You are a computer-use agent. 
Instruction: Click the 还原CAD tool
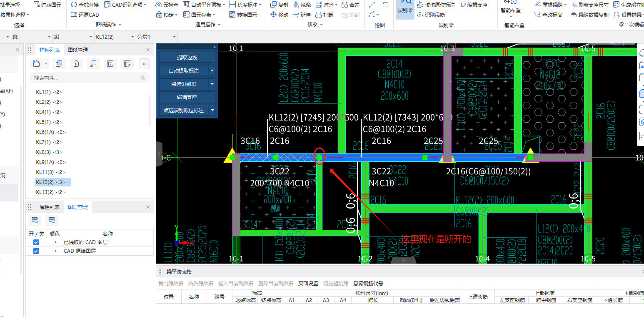coord(85,15)
